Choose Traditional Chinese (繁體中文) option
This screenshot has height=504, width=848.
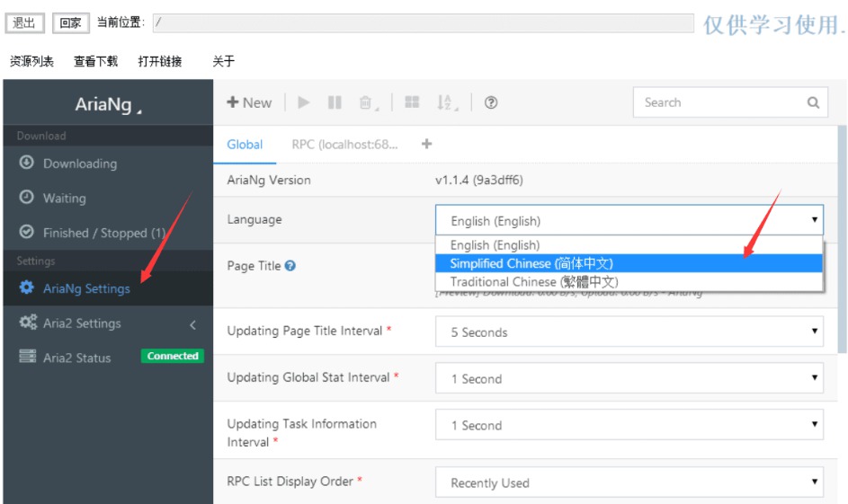coord(629,281)
